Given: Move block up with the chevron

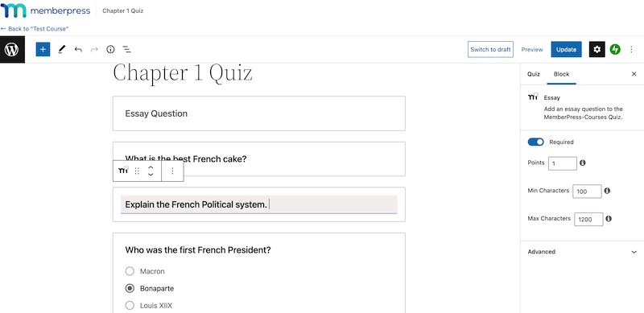Looking at the screenshot, I should point(151,167).
